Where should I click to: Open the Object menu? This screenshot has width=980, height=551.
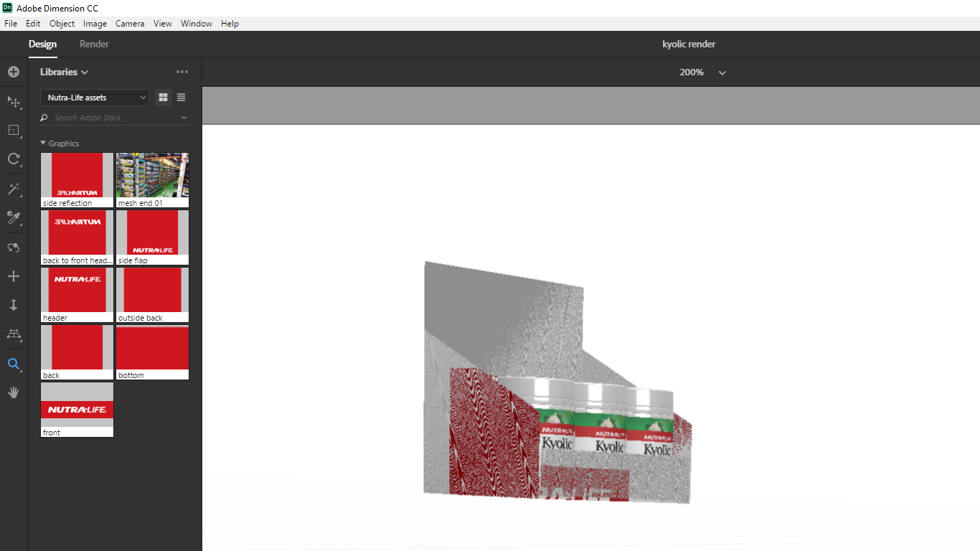coord(62,24)
